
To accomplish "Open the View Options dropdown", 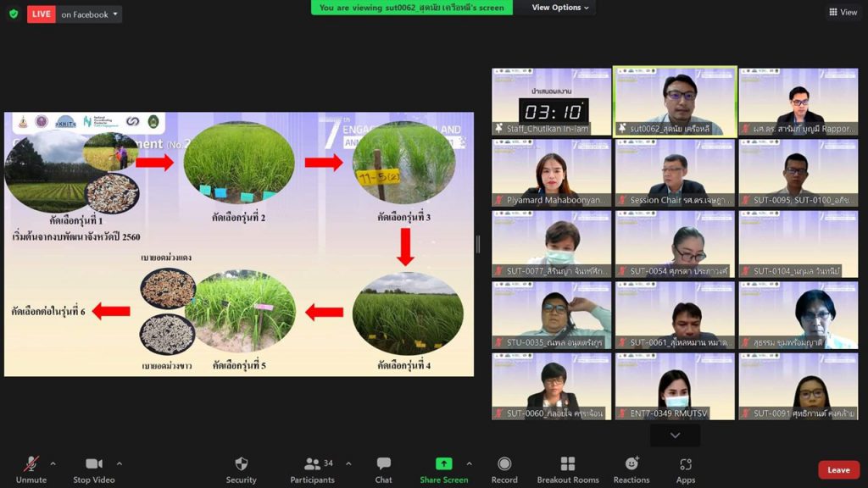I will coord(559,7).
